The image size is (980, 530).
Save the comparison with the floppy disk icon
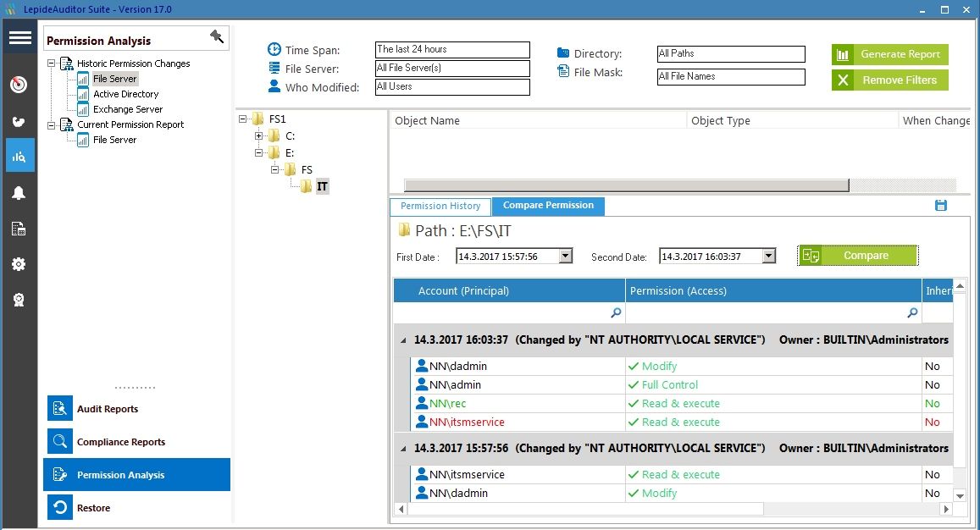941,205
